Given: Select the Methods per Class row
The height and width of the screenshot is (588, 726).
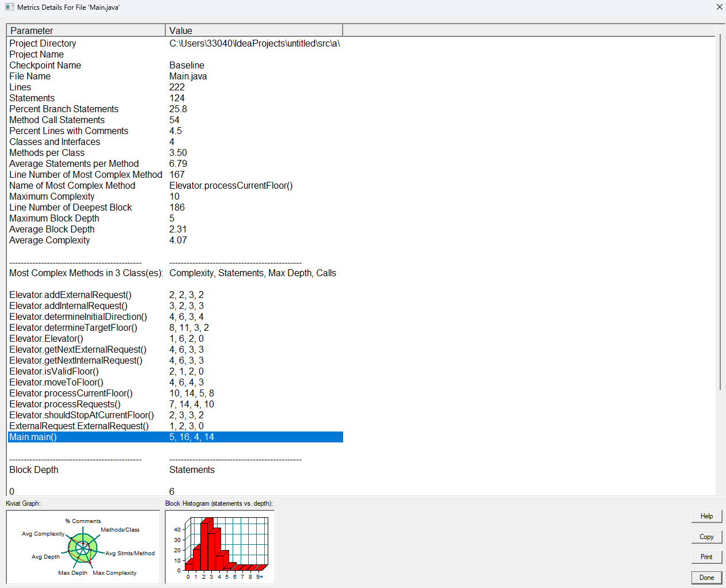Looking at the screenshot, I should [x=176, y=153].
